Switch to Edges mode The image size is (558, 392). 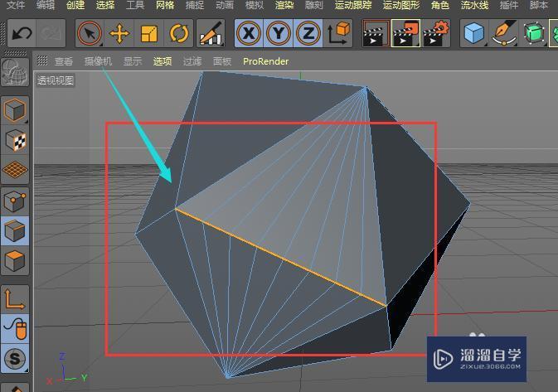[15, 231]
